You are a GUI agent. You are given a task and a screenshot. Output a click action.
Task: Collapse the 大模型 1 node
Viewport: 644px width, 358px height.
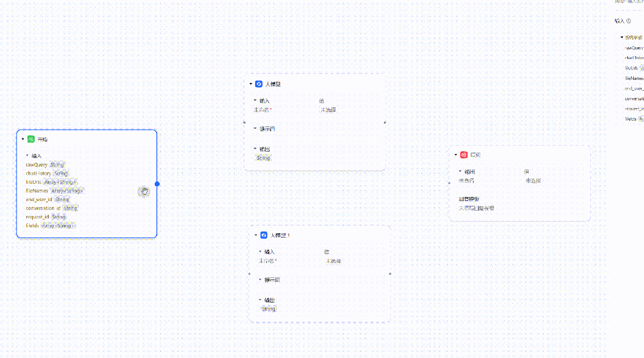point(256,235)
